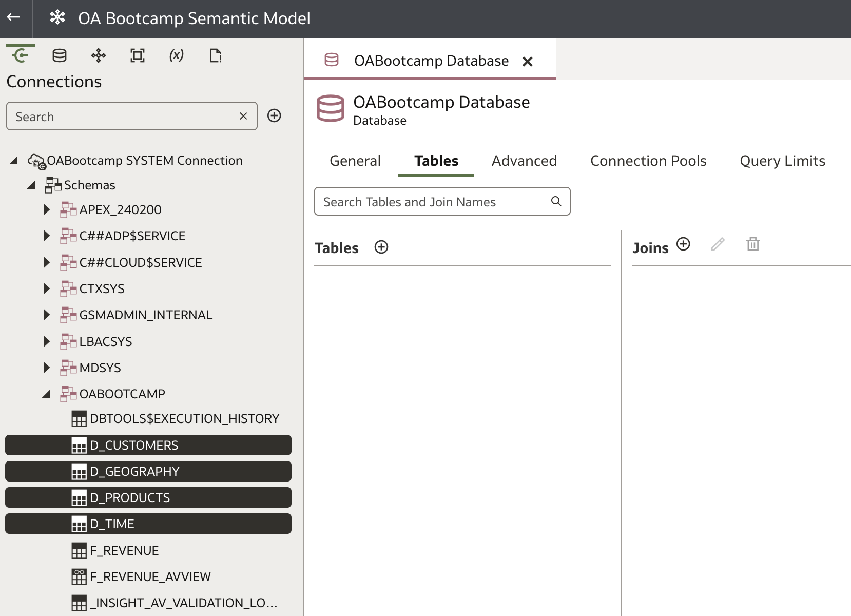851x616 pixels.
Task: Click the MDSYS schema label
Action: click(x=100, y=368)
